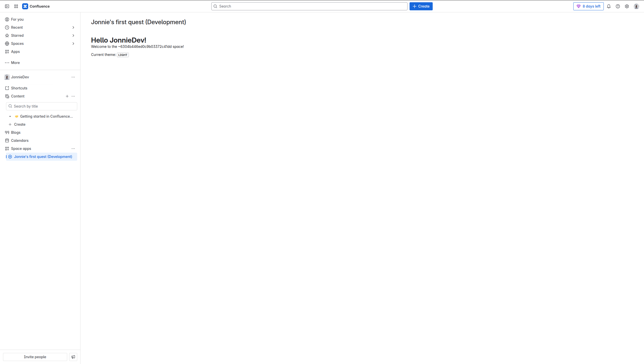Expand the Spaces chevron

tap(73, 44)
